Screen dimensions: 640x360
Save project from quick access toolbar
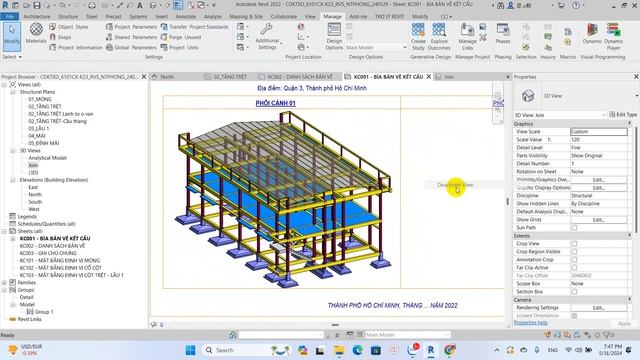tap(37, 5)
